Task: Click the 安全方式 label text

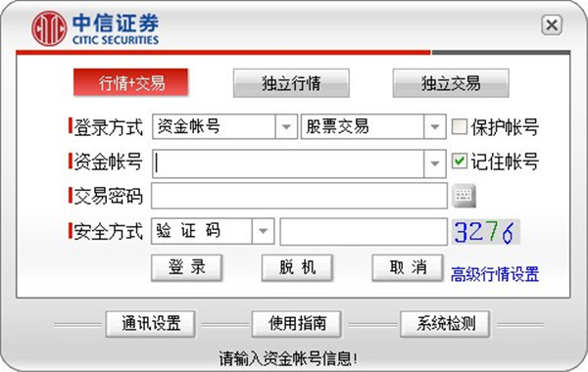Action: pos(108,231)
